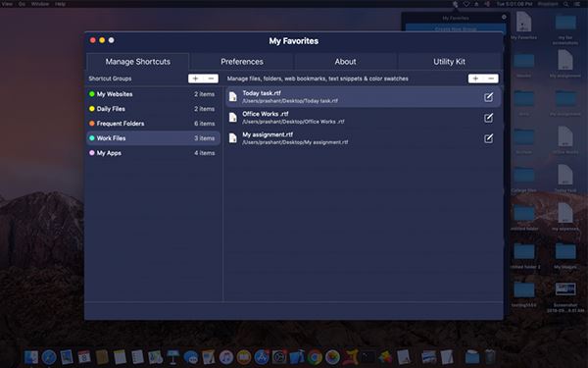Viewport: 588px width, 368px height.
Task: Click the My Favorites window title
Action: [294, 41]
